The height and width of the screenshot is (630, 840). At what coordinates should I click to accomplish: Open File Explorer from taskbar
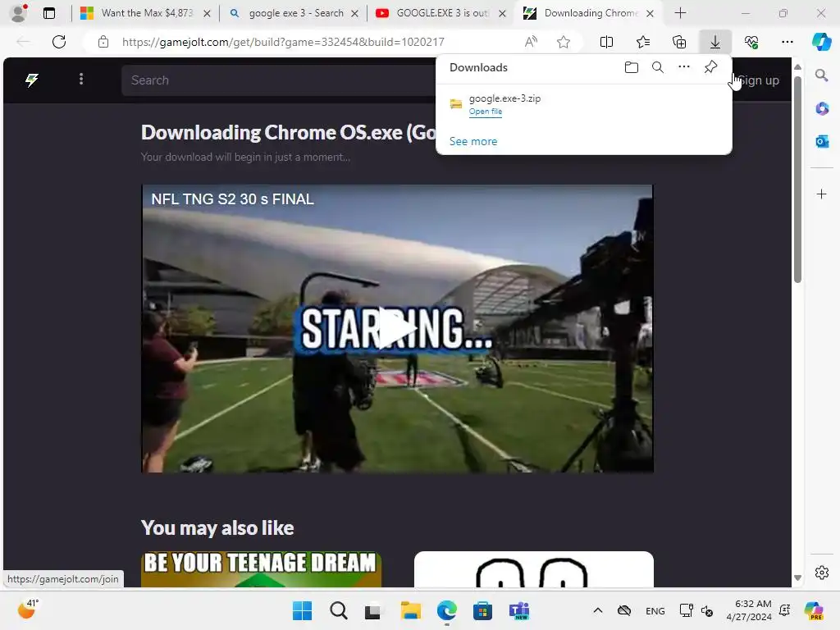[x=410, y=610]
